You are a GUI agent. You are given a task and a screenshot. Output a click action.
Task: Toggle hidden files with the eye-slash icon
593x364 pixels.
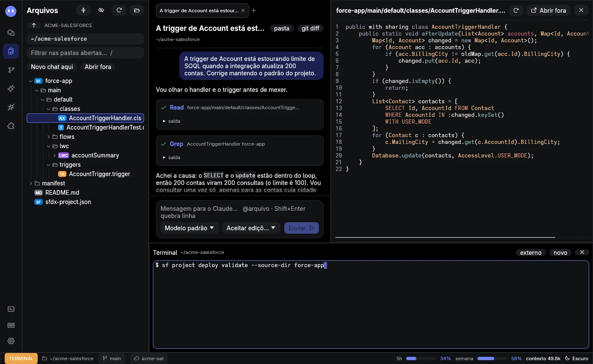101,10
